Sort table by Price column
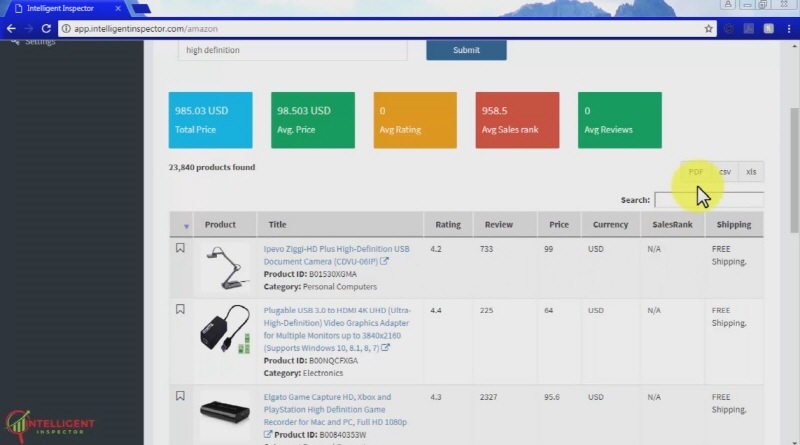 tap(559, 225)
